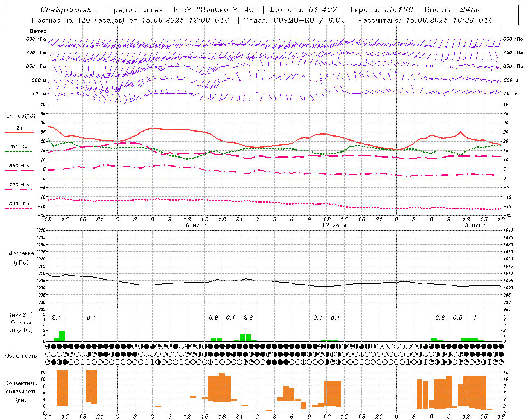This screenshot has height=420, width=525.
Task: Click the 'Тем-ра(°C)' temperature panel label
Action: (x=19, y=116)
